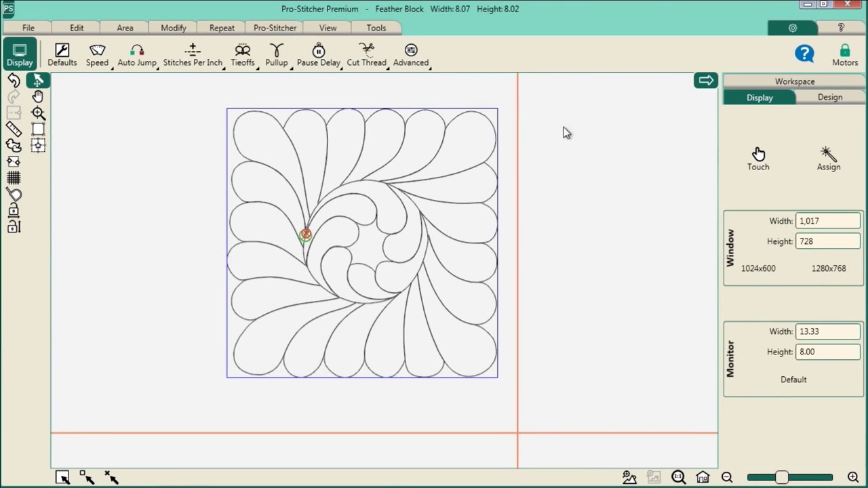The height and width of the screenshot is (488, 868).
Task: Click the 1:1 zoom magnifier
Action: [678, 477]
